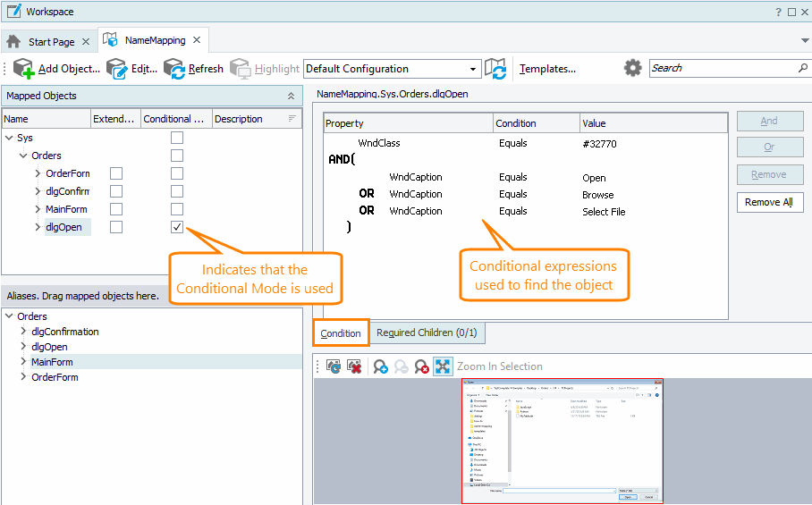This screenshot has width=812, height=505.
Task: Switch to the Start Page tab
Action: pos(51,41)
